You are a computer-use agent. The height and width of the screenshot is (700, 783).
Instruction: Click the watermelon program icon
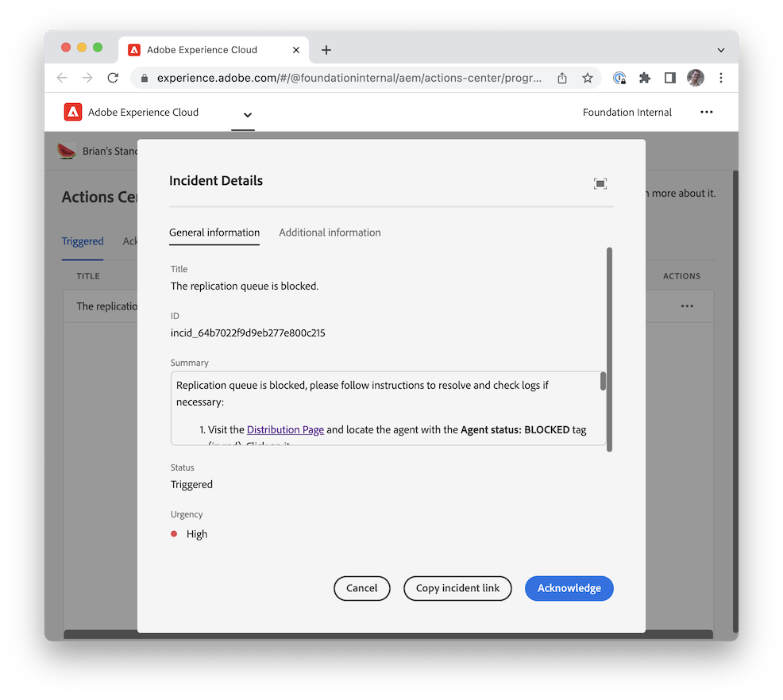tap(67, 151)
